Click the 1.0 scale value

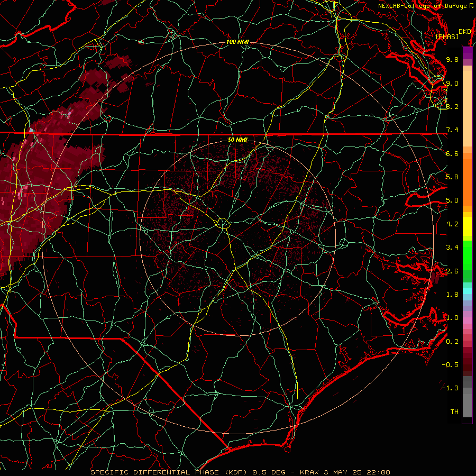click(452, 318)
